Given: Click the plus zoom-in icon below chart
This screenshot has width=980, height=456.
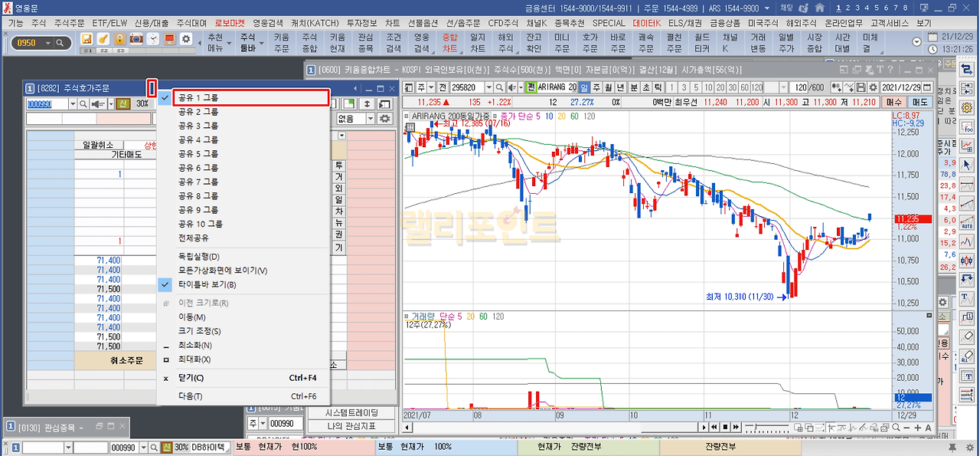Looking at the screenshot, I should click(917, 427).
